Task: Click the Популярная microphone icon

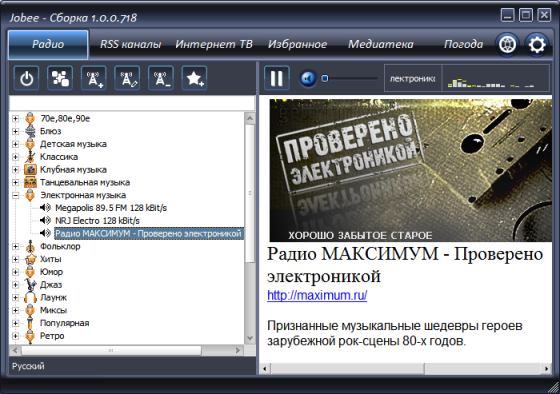Action: point(30,323)
